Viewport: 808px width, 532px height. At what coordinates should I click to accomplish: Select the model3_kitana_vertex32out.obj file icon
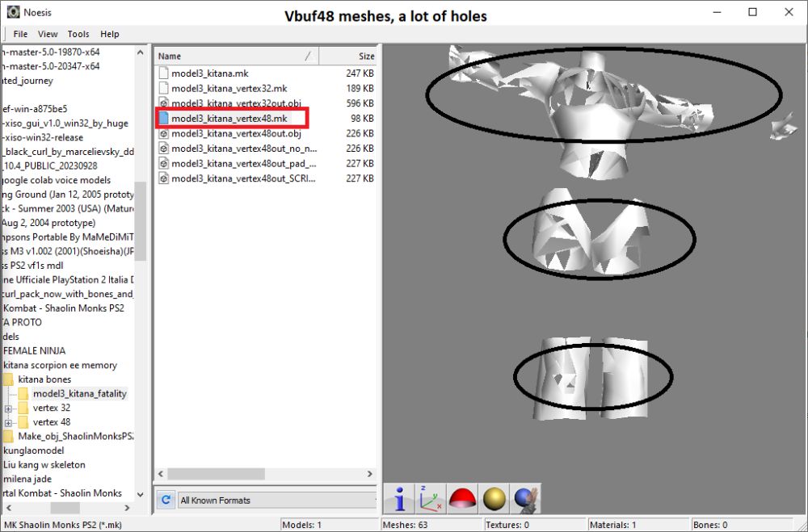pyautogui.click(x=163, y=103)
